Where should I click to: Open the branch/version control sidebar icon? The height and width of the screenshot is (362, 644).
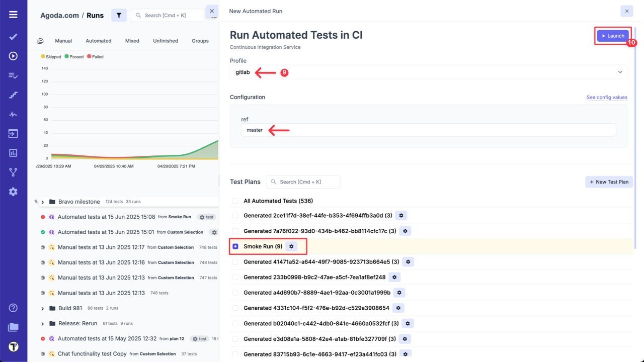(13, 172)
